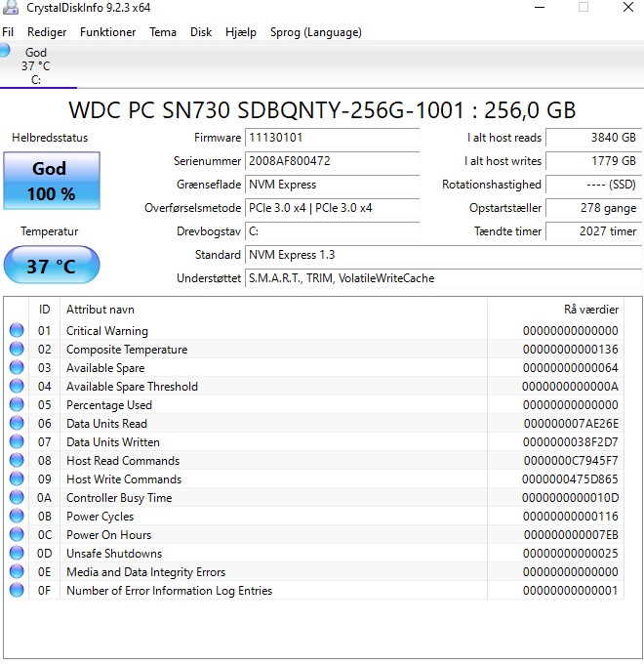Open the Funktioner menu

point(107,32)
